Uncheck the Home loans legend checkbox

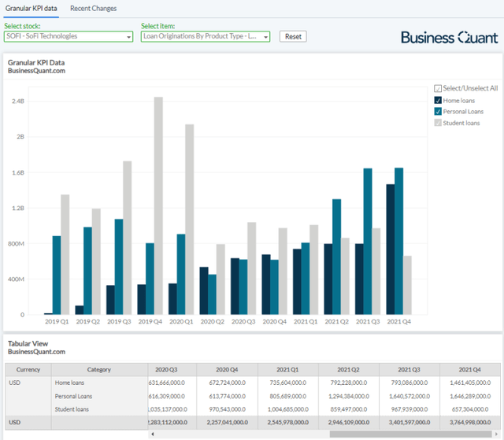tap(438, 100)
